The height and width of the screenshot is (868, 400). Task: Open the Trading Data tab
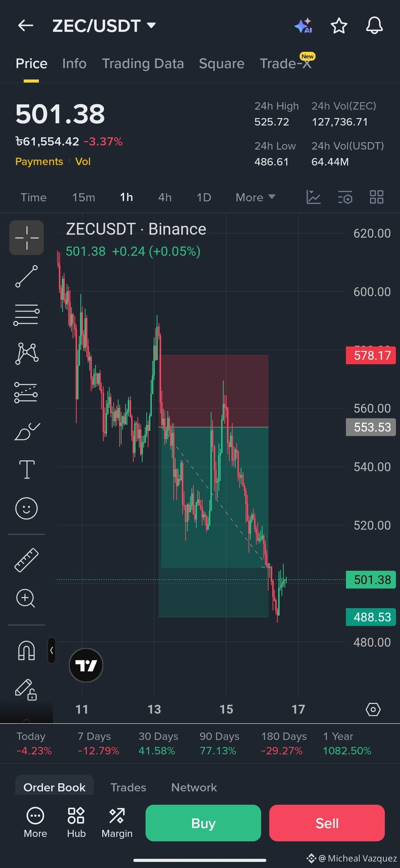click(x=143, y=64)
